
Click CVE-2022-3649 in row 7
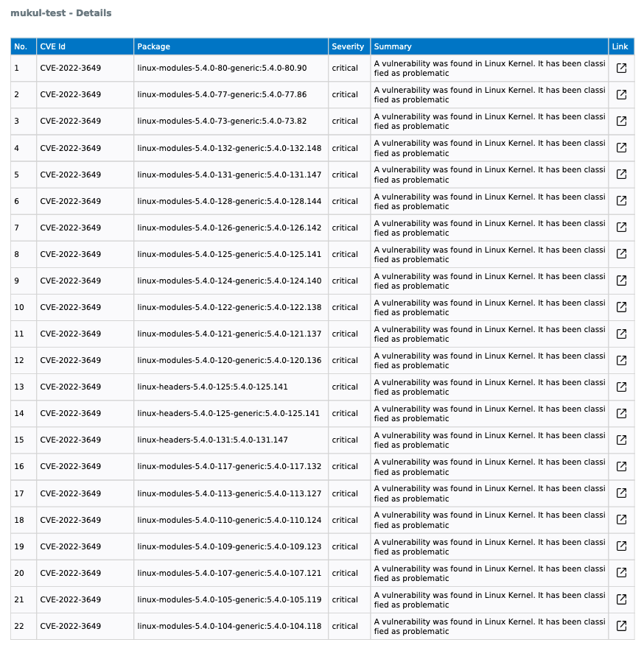pyautogui.click(x=70, y=228)
